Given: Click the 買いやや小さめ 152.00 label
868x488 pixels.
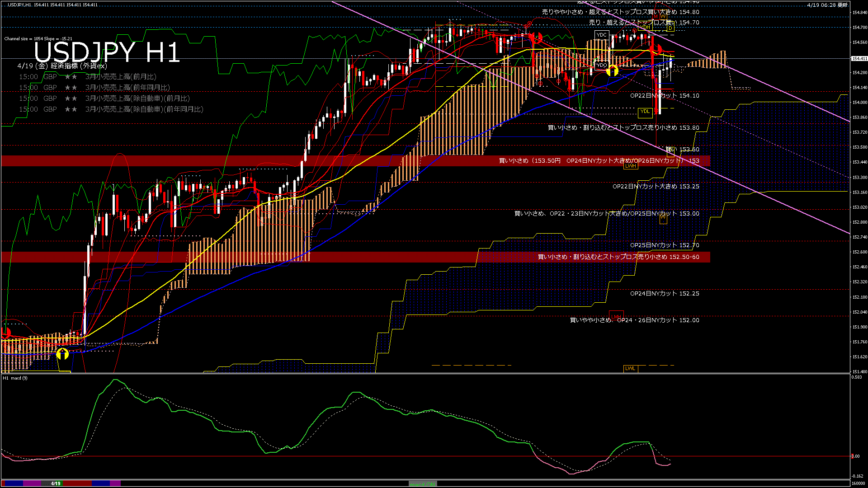Looking at the screenshot, I should (x=634, y=320).
